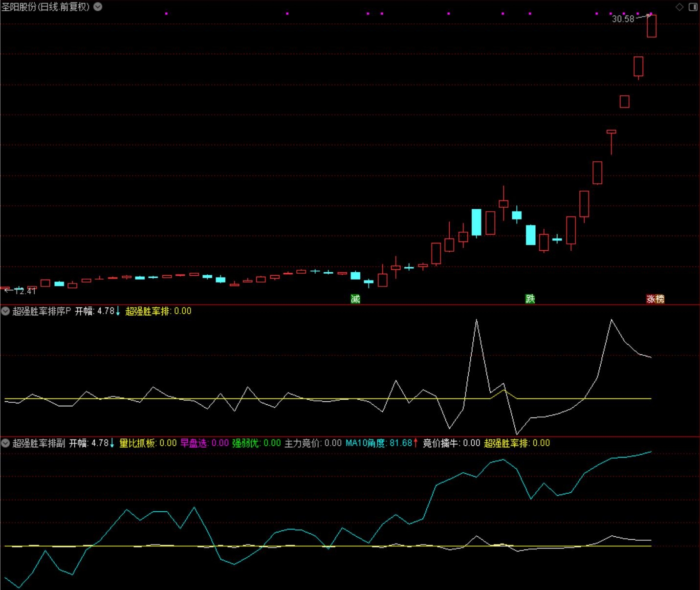The width and height of the screenshot is (700, 590).
Task: Click the 30.58 high price label
Action: coord(623,19)
